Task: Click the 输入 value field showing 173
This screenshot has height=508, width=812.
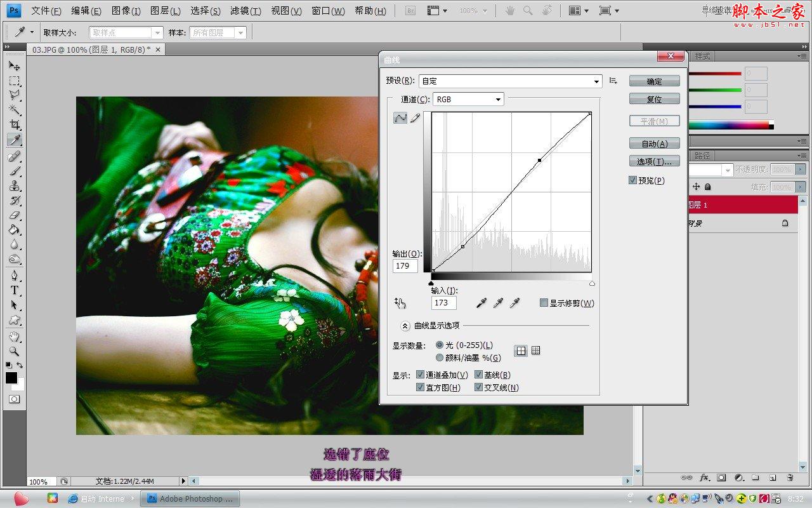Action: (x=444, y=303)
